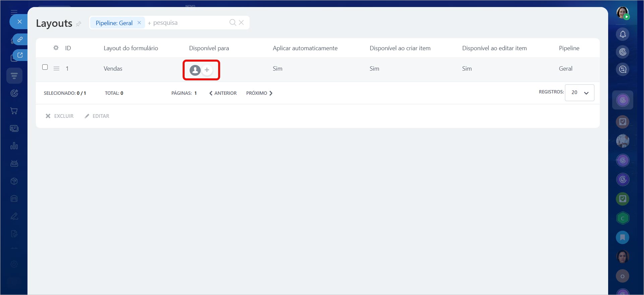Click the plus icon to add user access
Viewport: 644px width, 295px height.
[x=207, y=70]
